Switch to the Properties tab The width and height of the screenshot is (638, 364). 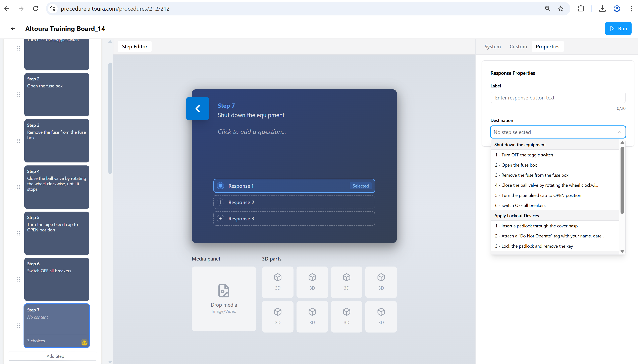[547, 47]
